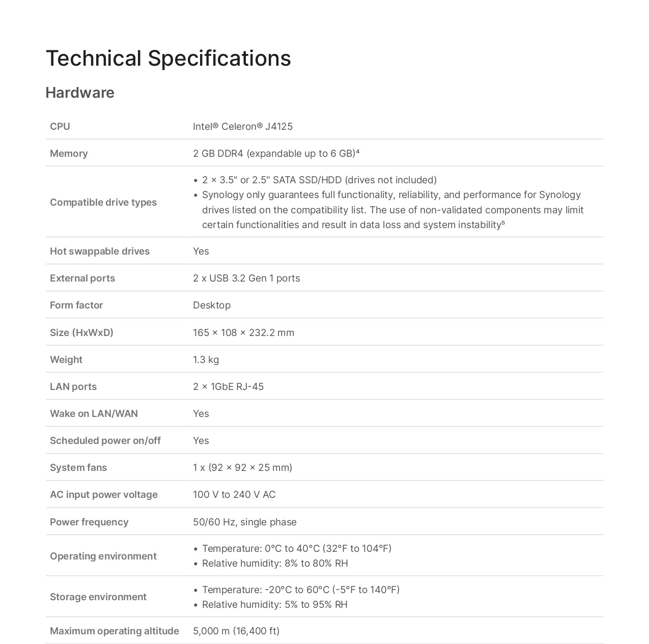Click the 2 x USB 3.2 Gen 1 ports value

pos(246,278)
